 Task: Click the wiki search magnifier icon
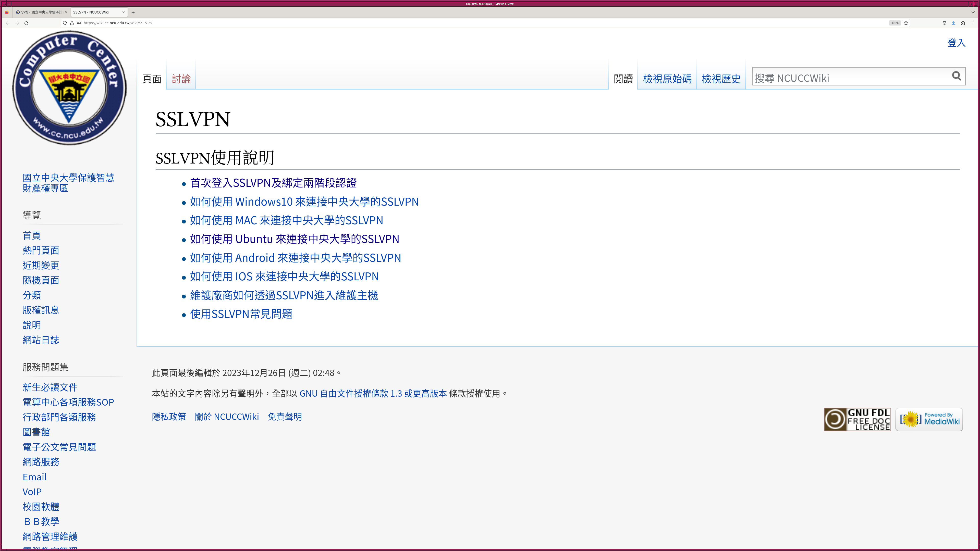pyautogui.click(x=957, y=76)
